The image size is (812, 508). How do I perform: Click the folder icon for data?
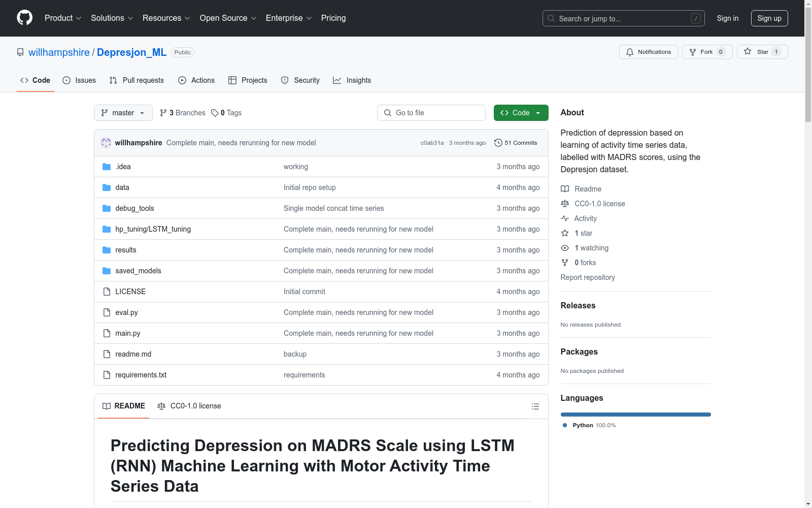point(107,187)
